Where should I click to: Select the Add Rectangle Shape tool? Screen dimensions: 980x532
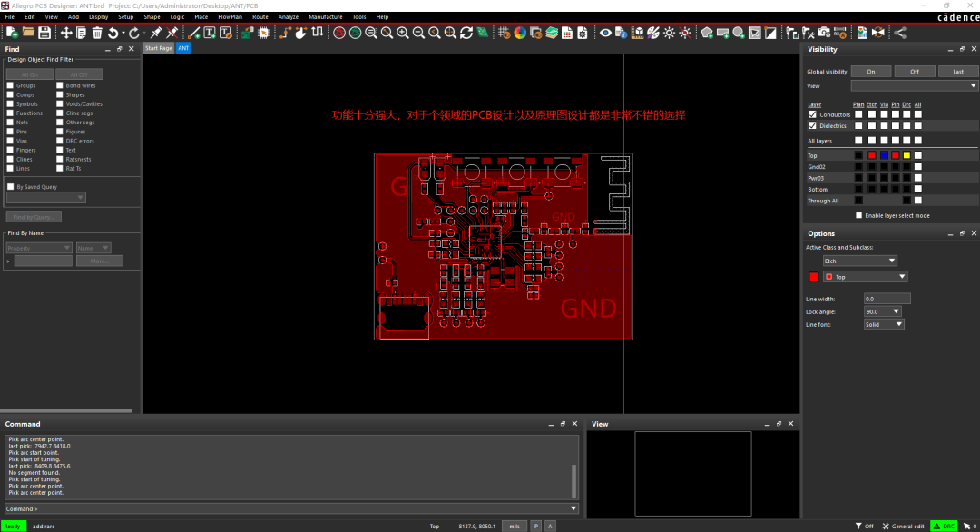[x=722, y=33]
